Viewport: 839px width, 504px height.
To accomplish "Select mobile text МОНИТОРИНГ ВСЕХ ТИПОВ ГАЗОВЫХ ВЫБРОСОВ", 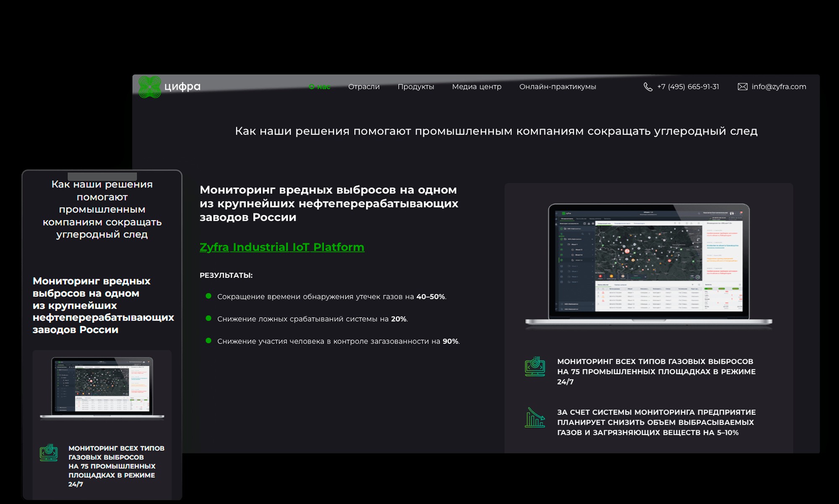I will (116, 466).
